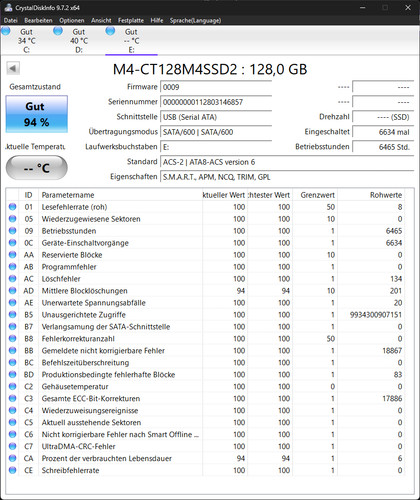The image size is (420, 500).
Task: Click the Laufwerksbuchstaben field E:
Action: 216,147
